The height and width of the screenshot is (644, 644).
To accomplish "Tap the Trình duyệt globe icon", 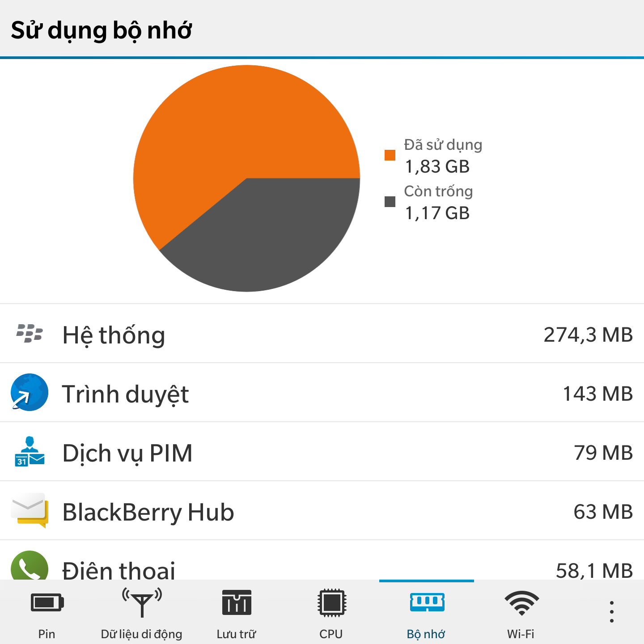I will [30, 392].
